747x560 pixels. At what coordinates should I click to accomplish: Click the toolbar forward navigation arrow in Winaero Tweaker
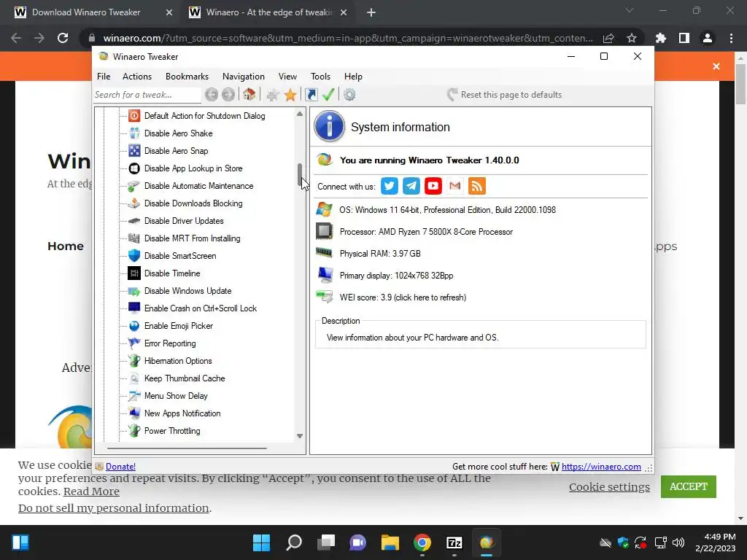pos(228,95)
